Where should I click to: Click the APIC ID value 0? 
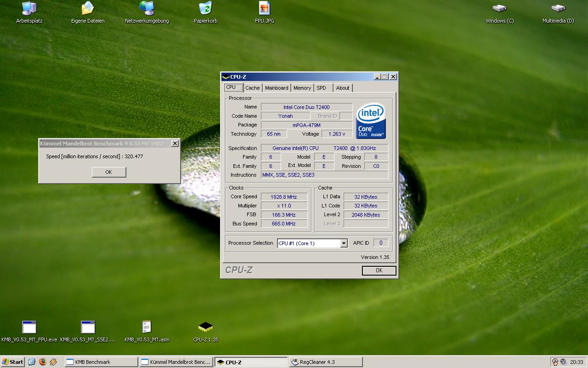[381, 243]
